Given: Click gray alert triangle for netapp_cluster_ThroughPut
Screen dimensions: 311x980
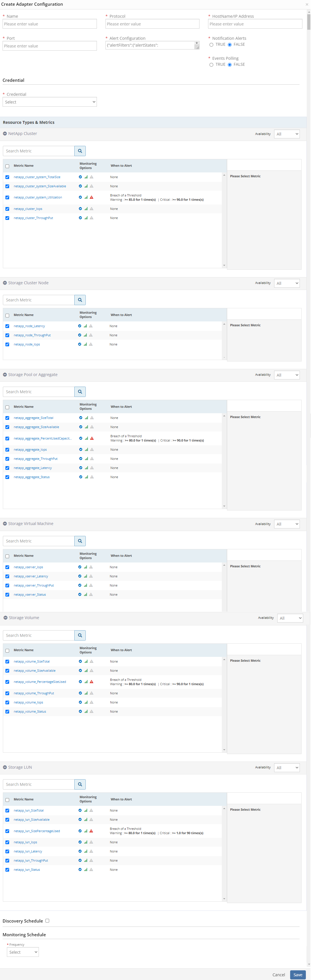Looking at the screenshot, I should (x=92, y=218).
